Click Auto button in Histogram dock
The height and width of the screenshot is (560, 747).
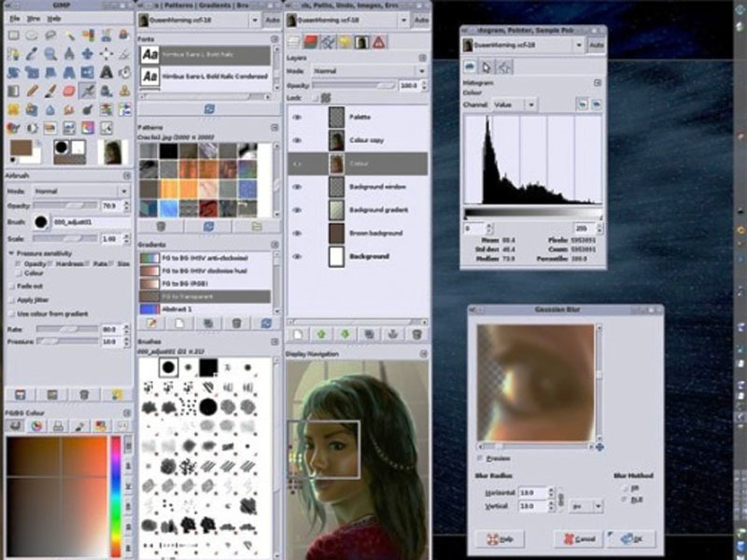pyautogui.click(x=596, y=45)
